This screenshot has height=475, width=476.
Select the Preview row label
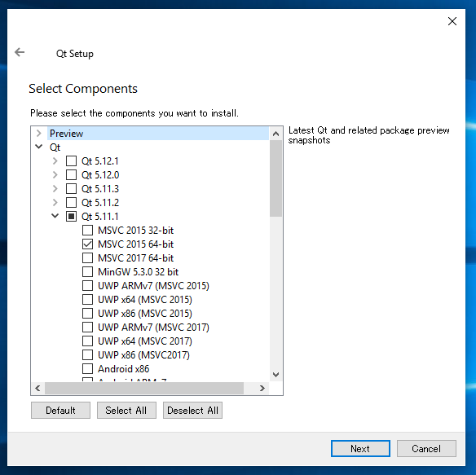66,134
